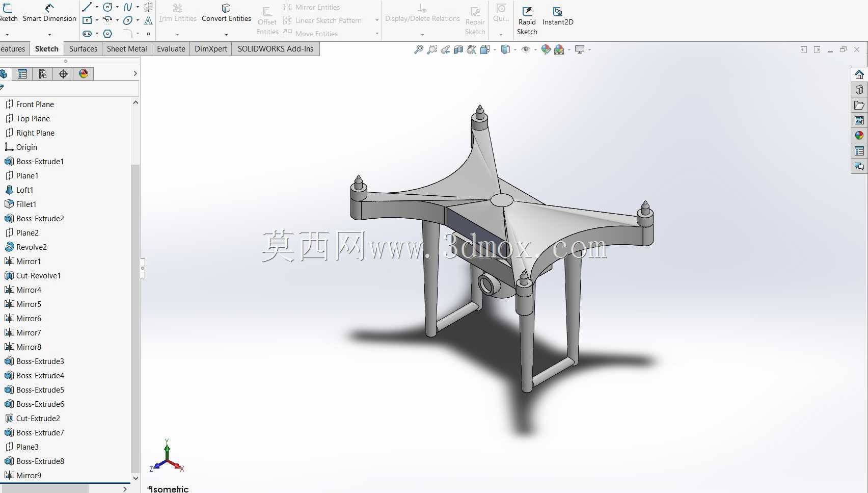This screenshot has width=868, height=493.
Task: Toggle Rapid Sketch mode
Action: click(527, 20)
